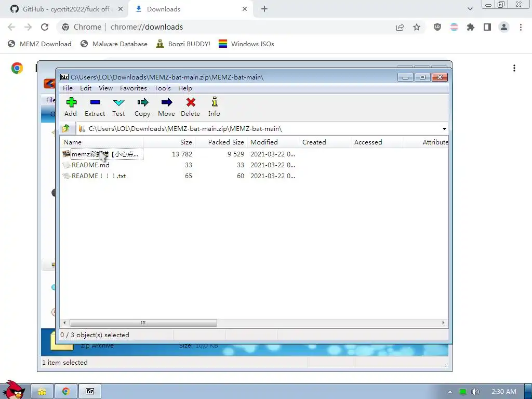This screenshot has height=399, width=532.
Task: Open the Chrome three-dot main menu
Action: [521, 27]
